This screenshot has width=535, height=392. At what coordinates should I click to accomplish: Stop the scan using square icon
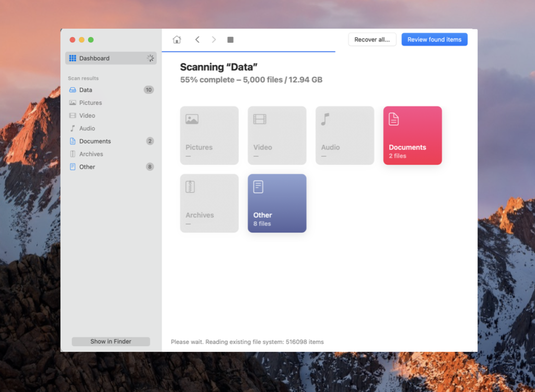click(230, 39)
